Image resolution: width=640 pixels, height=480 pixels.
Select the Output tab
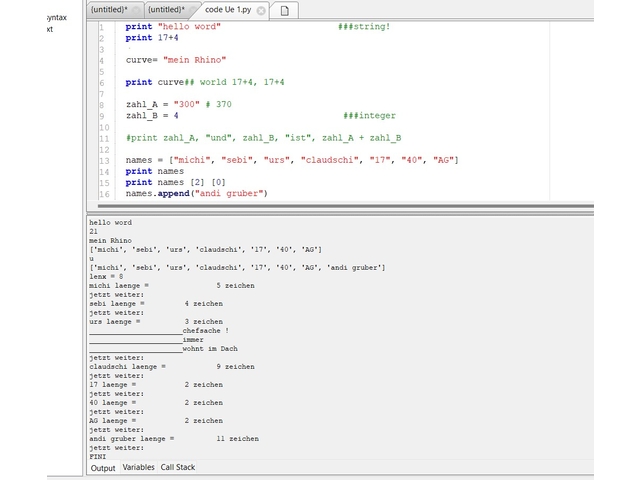point(103,468)
